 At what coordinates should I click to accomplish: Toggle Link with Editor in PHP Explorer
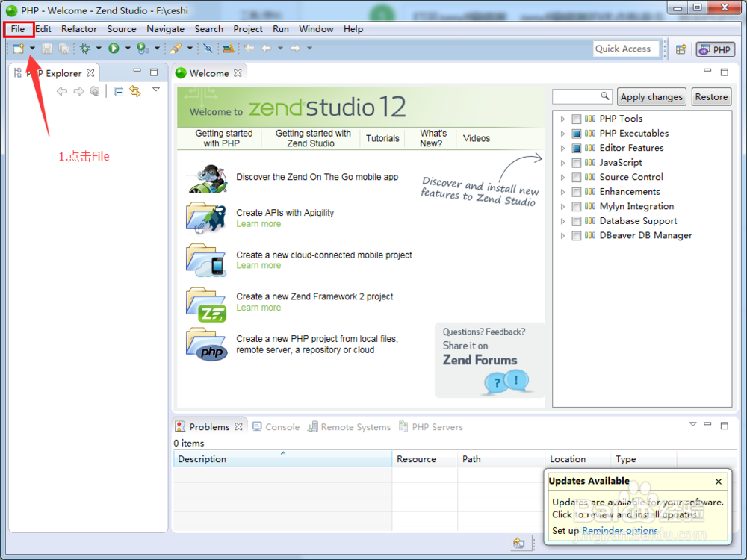point(135,91)
